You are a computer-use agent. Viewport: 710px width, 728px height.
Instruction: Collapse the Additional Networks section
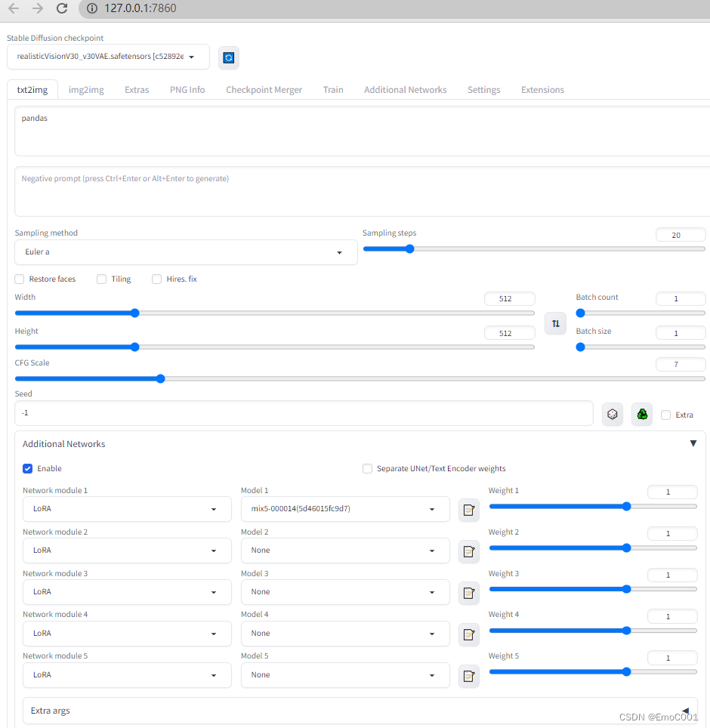[693, 443]
